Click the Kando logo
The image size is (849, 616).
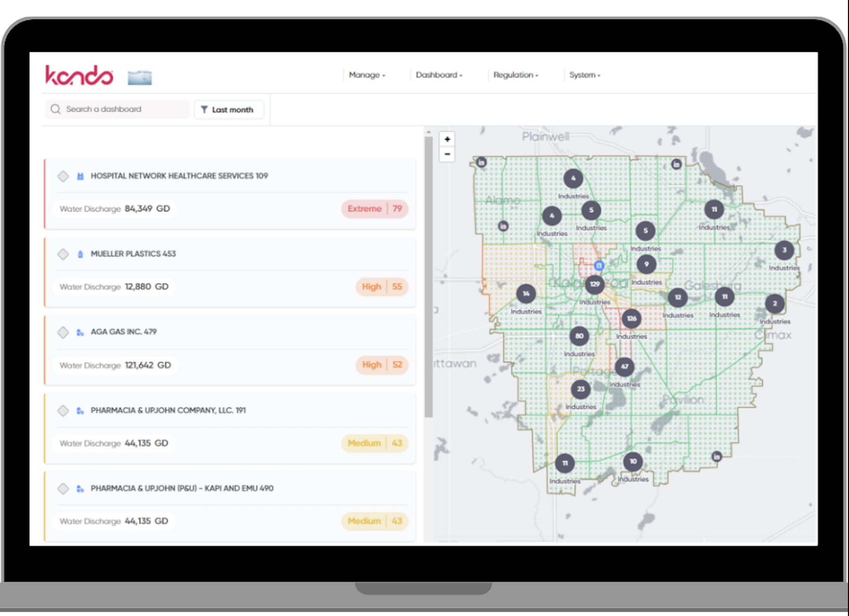pyautogui.click(x=79, y=75)
